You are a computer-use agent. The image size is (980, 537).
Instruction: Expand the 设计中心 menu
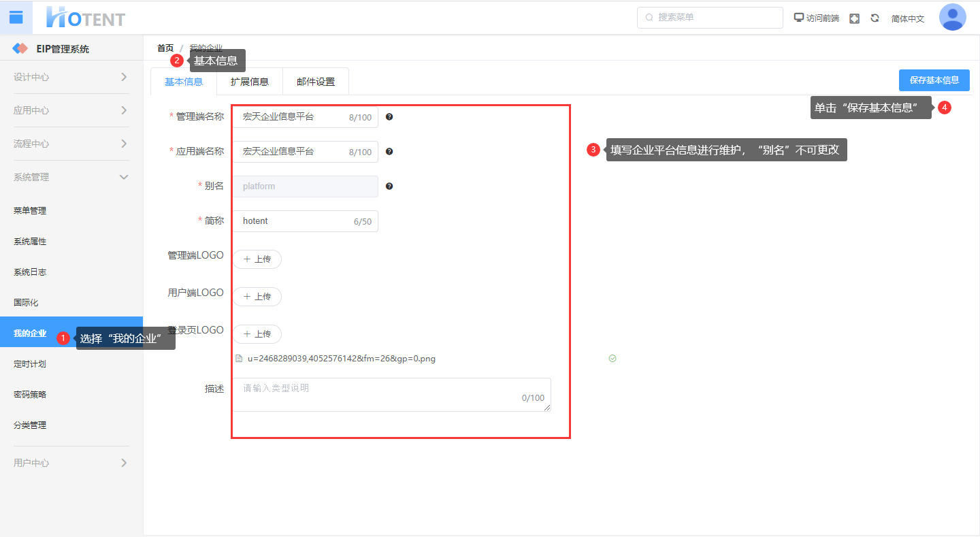point(71,77)
